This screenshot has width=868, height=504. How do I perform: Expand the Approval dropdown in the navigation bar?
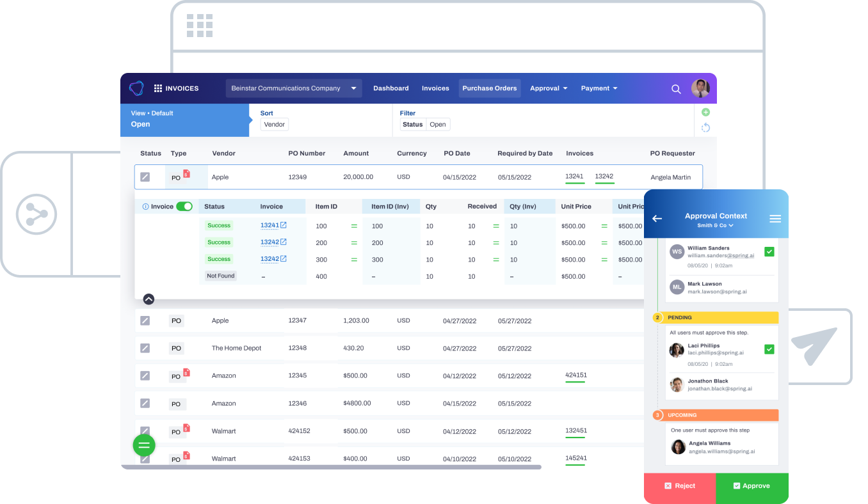(x=549, y=88)
